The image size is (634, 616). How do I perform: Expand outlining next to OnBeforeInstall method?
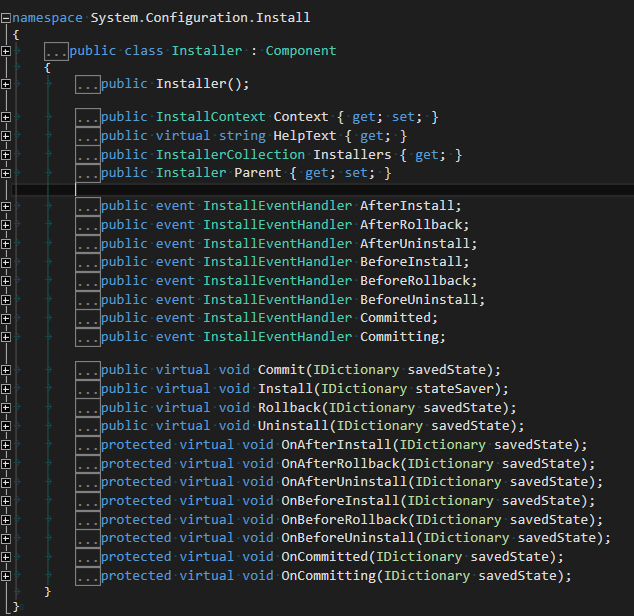coord(6,501)
